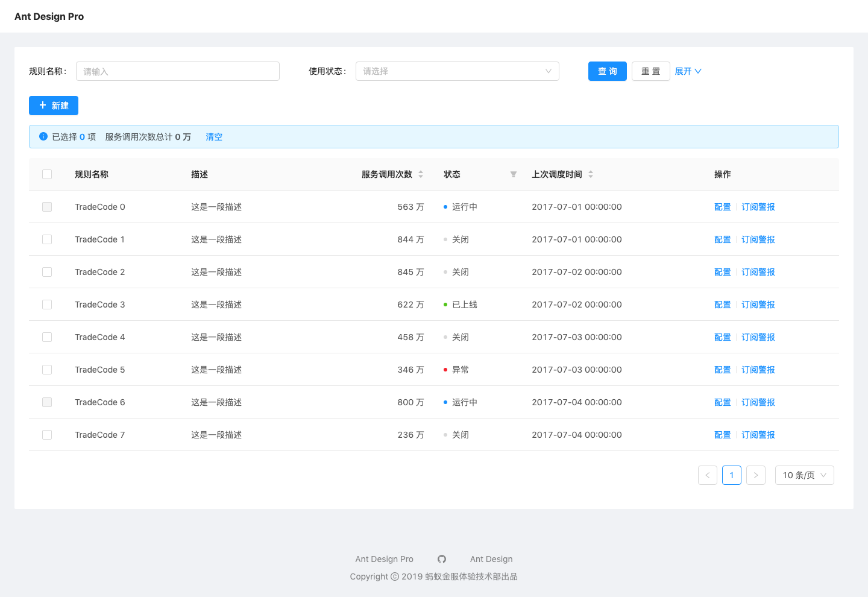Viewport: 868px width, 597px height.
Task: Click 配置 for TradeCode 7
Action: point(723,435)
